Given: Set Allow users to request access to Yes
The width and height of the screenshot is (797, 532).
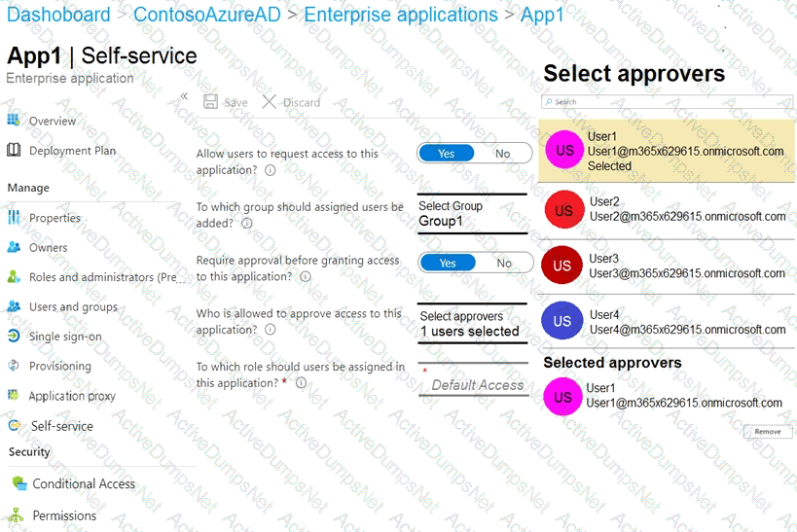Looking at the screenshot, I should point(447,154).
